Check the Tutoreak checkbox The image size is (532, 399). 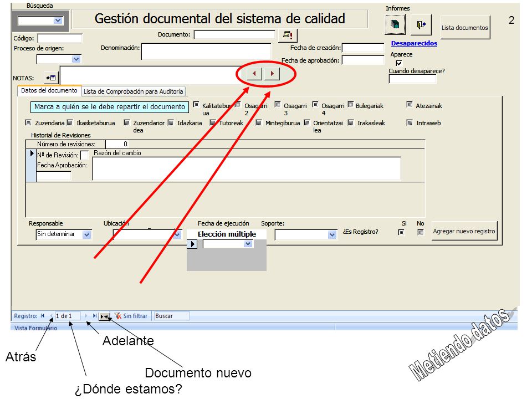213,122
